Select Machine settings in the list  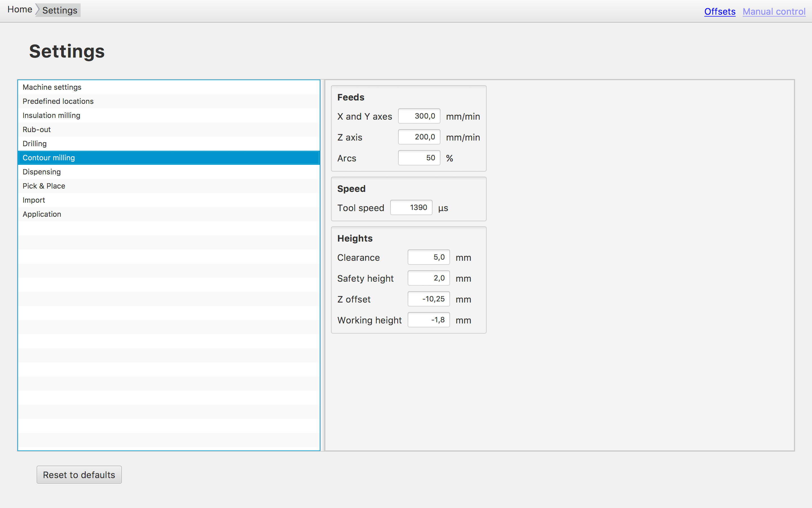(169, 87)
